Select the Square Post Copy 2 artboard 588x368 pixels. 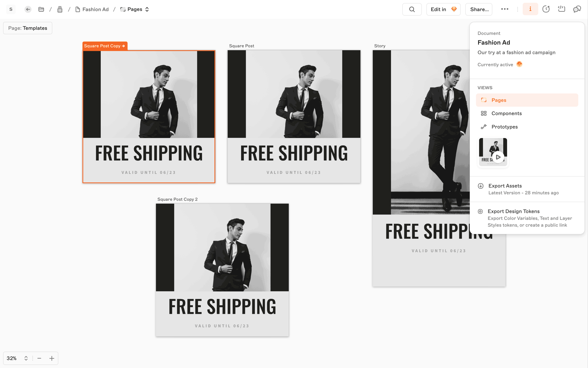pos(222,270)
